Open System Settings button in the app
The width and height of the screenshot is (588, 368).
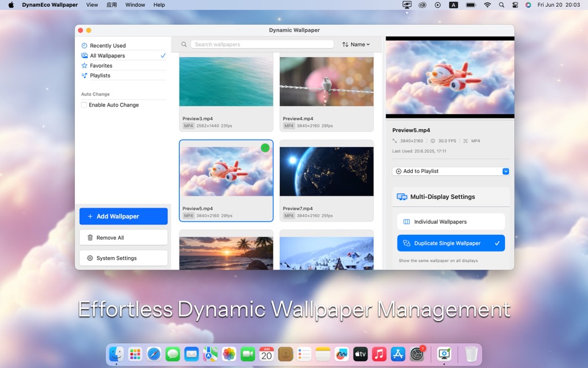123,258
